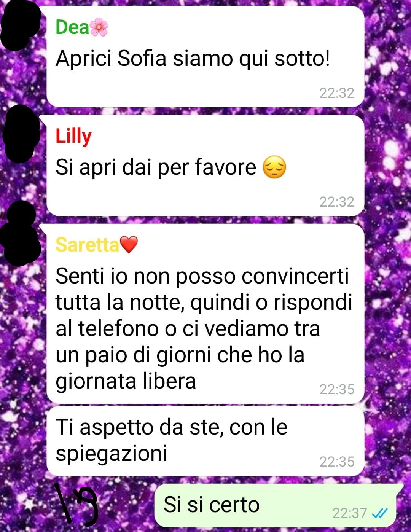411x532 pixels.
Task: Open Lilly's blacked-out profile avatar
Action: click(x=21, y=134)
